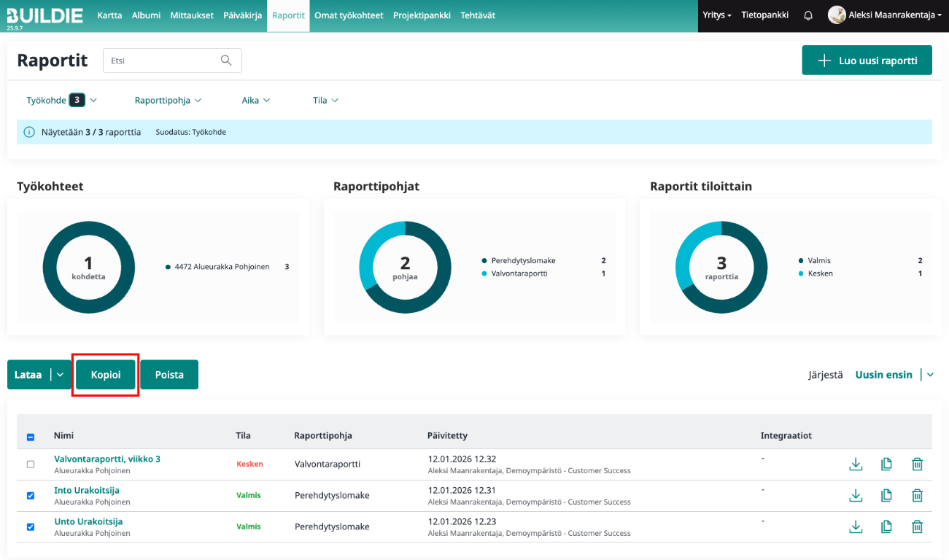
Task: Click the Poista button
Action: click(x=169, y=375)
